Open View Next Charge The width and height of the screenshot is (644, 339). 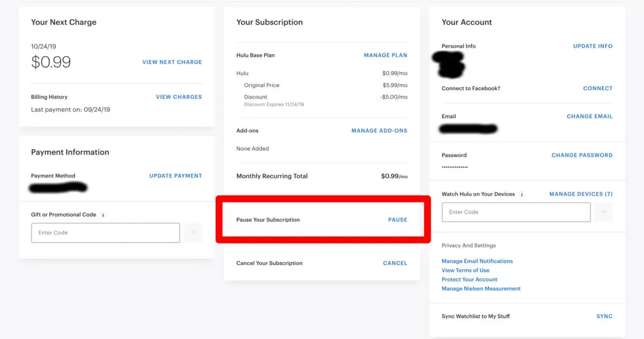click(172, 62)
